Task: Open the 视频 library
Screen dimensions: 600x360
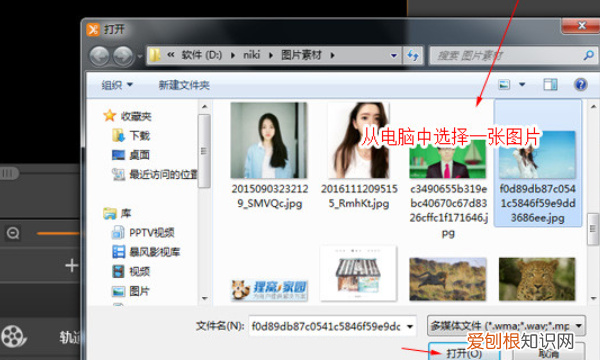Action: [x=131, y=271]
